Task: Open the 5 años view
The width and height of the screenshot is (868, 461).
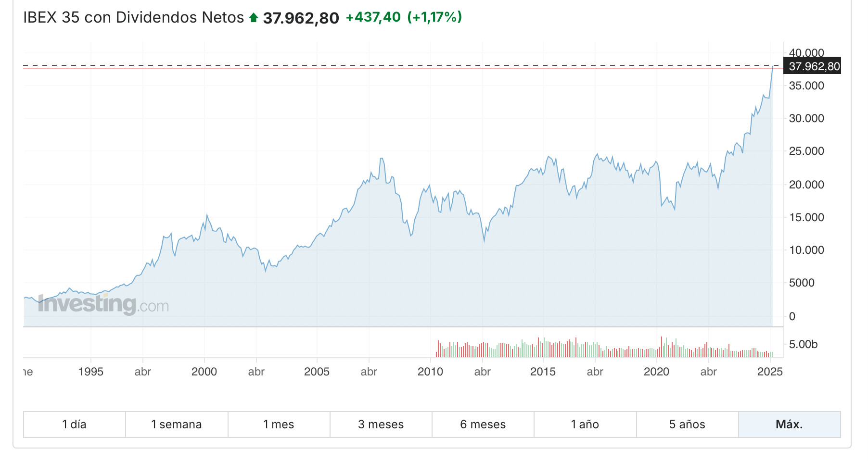Action: click(x=687, y=424)
